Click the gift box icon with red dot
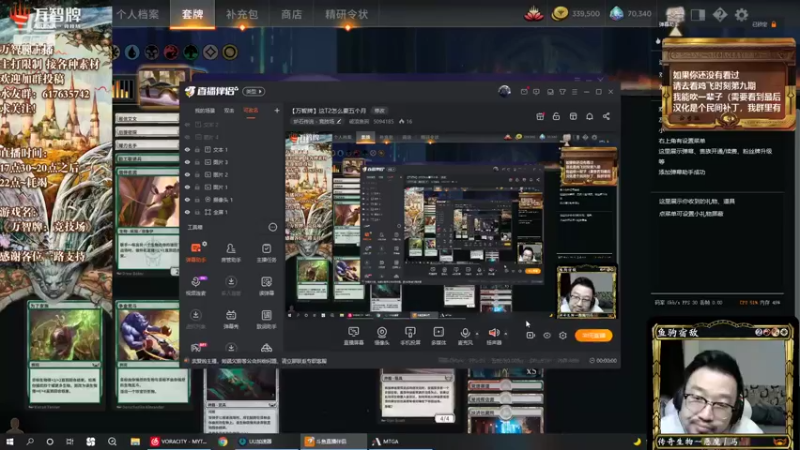This screenshot has width=800, height=450. click(x=540, y=116)
